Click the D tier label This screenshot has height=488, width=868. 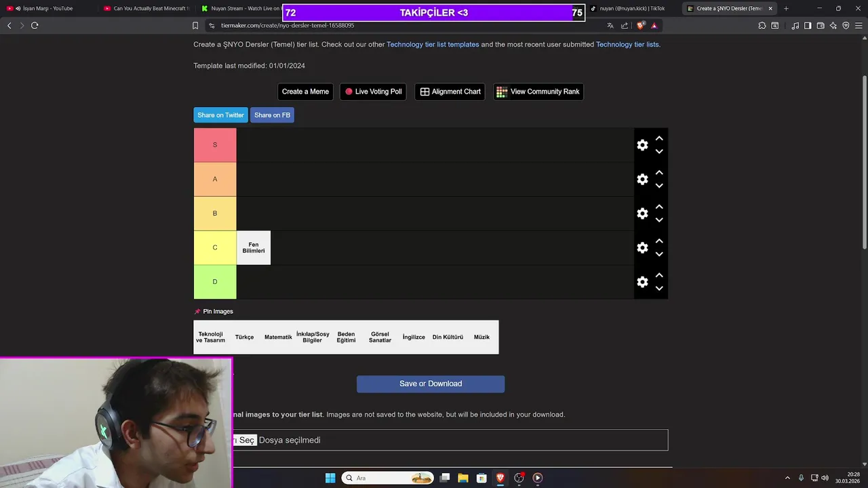(x=215, y=282)
